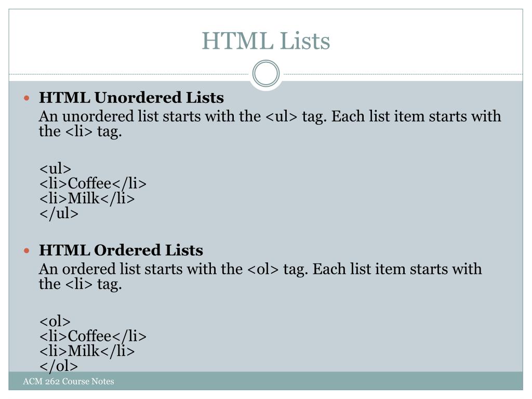Image resolution: width=532 pixels, height=399 pixels.
Task: Click the HTML Unordered Lists heading
Action: [131, 98]
